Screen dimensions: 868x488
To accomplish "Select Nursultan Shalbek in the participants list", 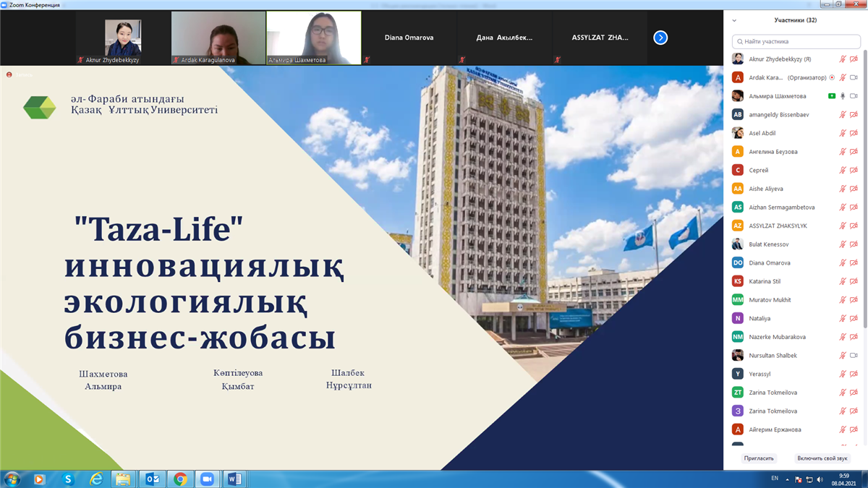I will pos(773,355).
